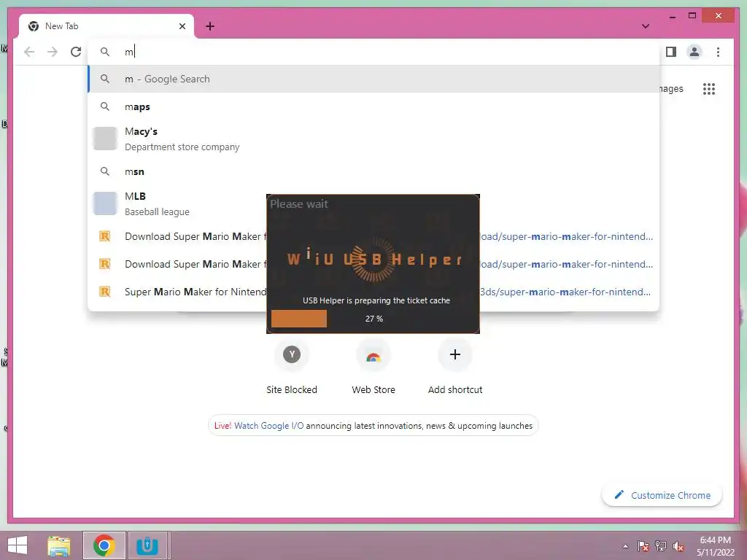Select the New Tab tab
The width and height of the screenshot is (747, 560).
coord(107,26)
